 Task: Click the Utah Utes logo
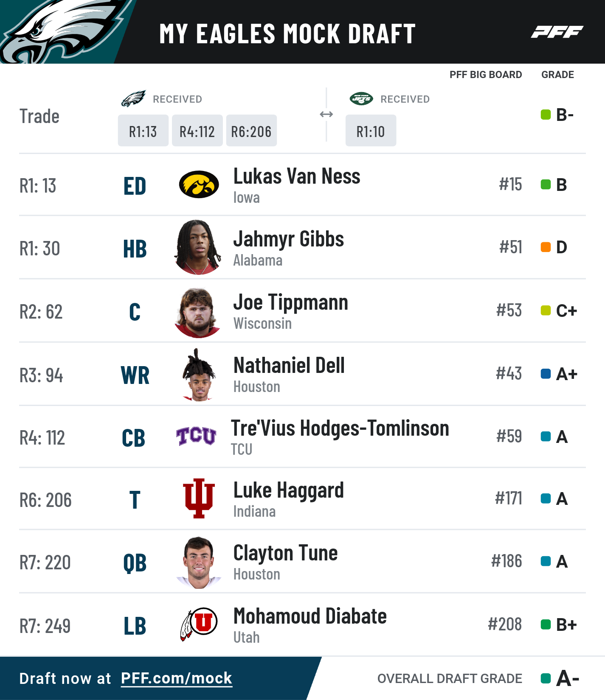(199, 624)
